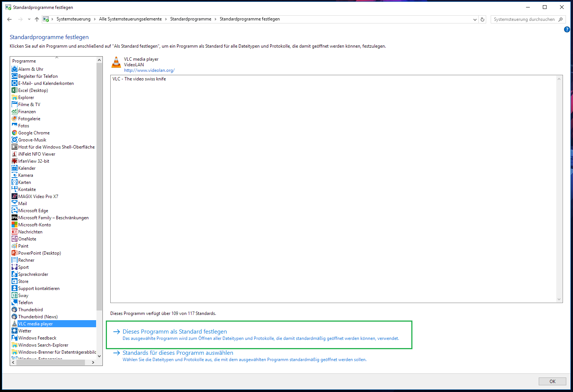The width and height of the screenshot is (573, 392).
Task: Click the blue help question mark icon
Action: [x=567, y=29]
